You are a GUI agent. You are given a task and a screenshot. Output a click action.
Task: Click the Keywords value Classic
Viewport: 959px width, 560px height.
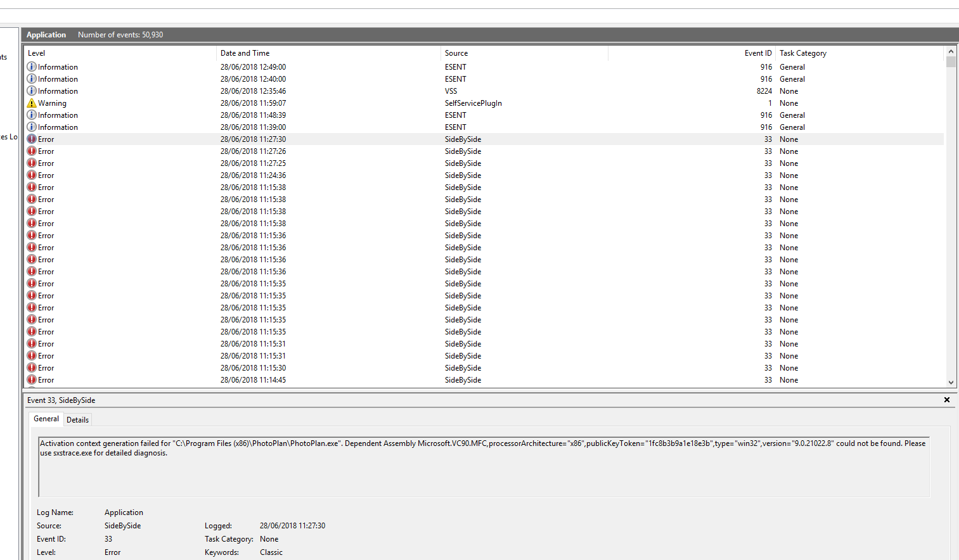tap(271, 552)
